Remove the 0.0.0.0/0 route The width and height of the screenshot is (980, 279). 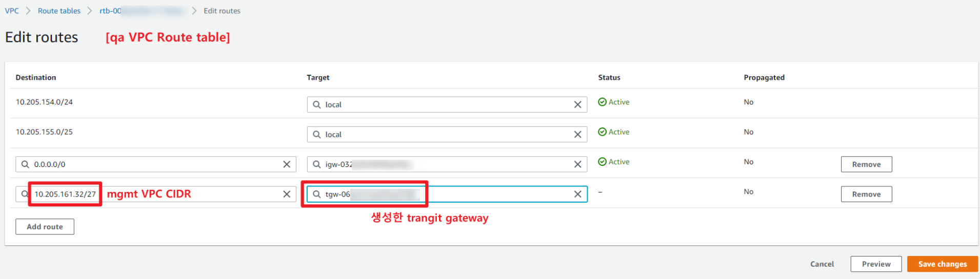coord(866,164)
